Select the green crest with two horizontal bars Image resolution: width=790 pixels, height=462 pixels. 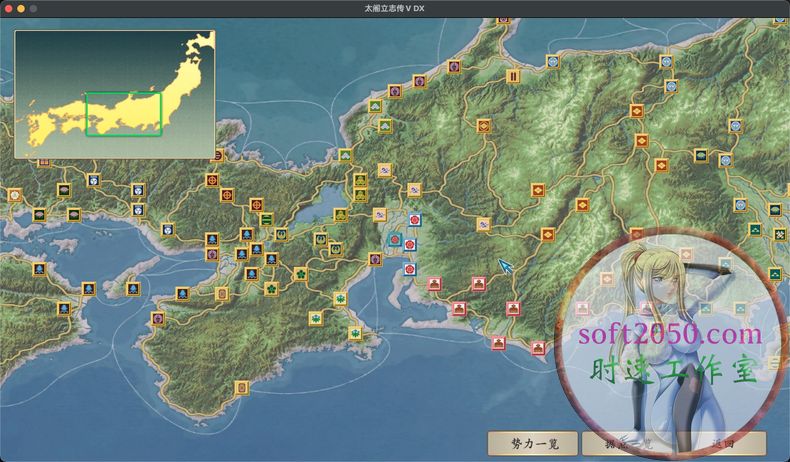tap(266, 219)
